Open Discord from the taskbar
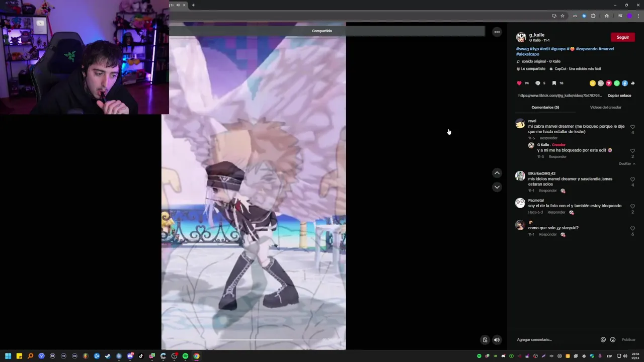This screenshot has height=362, width=644. 130,356
